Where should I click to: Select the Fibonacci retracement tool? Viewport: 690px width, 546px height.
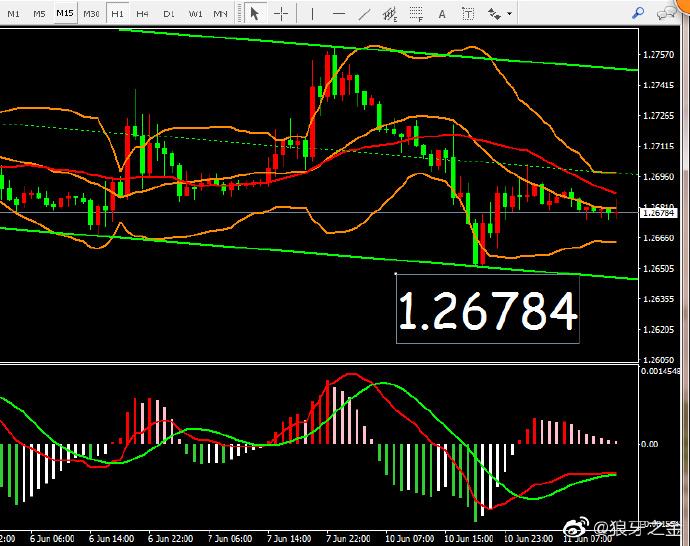[x=417, y=14]
